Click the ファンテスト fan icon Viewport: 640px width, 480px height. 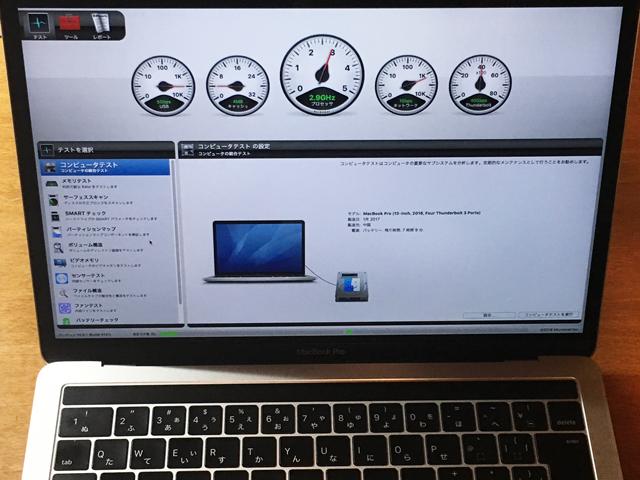tap(65, 308)
